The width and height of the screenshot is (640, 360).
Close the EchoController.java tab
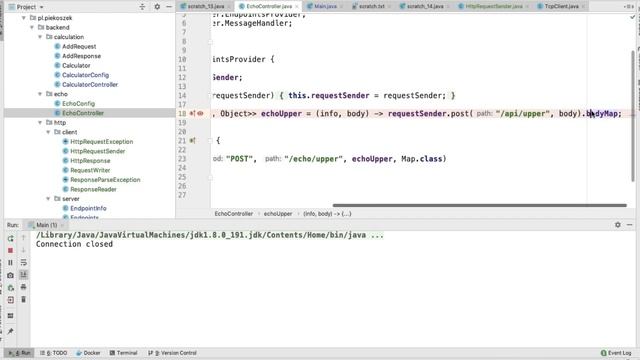[297, 7]
